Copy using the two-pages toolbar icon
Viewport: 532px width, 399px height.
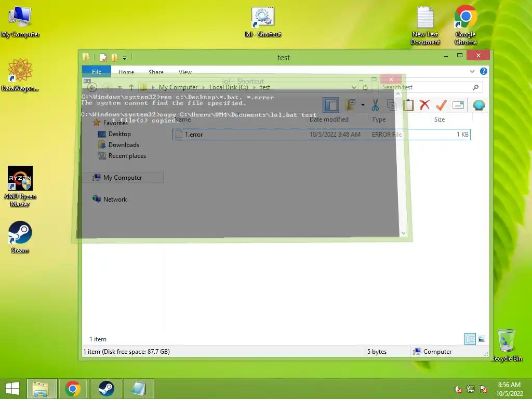point(392,105)
